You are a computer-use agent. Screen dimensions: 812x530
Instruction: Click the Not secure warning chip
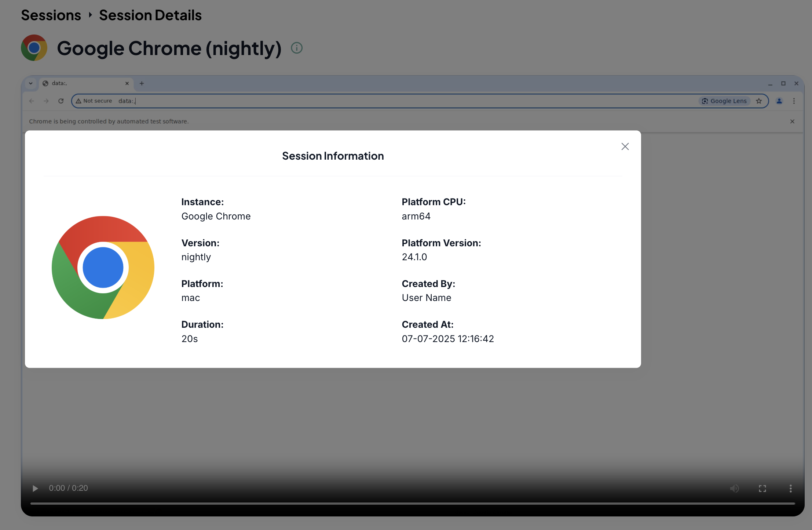pyautogui.click(x=94, y=101)
